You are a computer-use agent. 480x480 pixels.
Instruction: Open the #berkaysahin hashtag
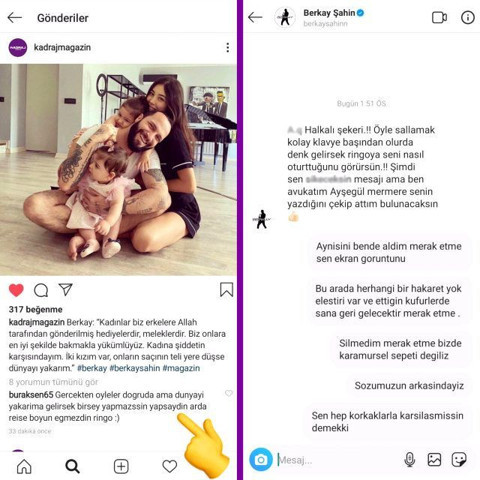(x=135, y=368)
